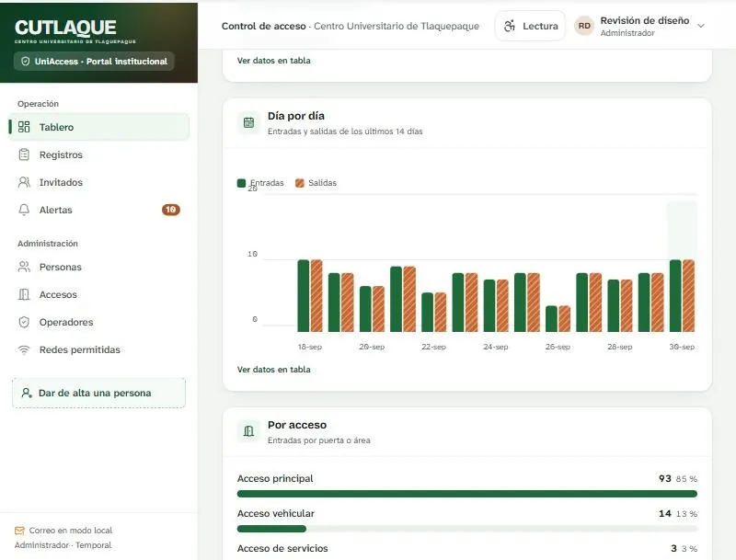Click the accessibility icon beside Lectura
This screenshot has width=736, height=560.
510,26
